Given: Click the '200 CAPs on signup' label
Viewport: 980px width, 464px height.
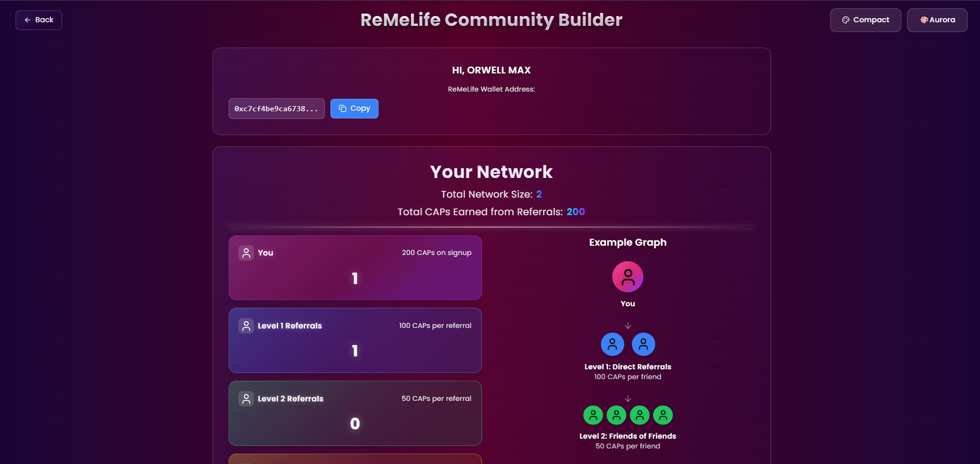Looking at the screenshot, I should 436,253.
